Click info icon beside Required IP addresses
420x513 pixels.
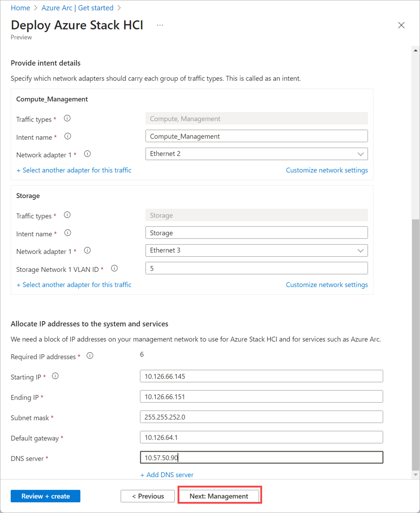pos(90,356)
